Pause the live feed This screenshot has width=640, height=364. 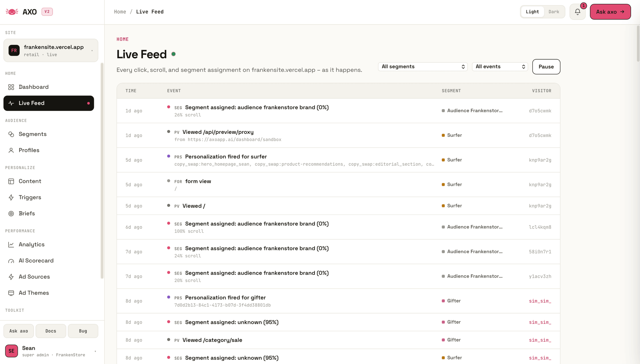[x=546, y=67]
